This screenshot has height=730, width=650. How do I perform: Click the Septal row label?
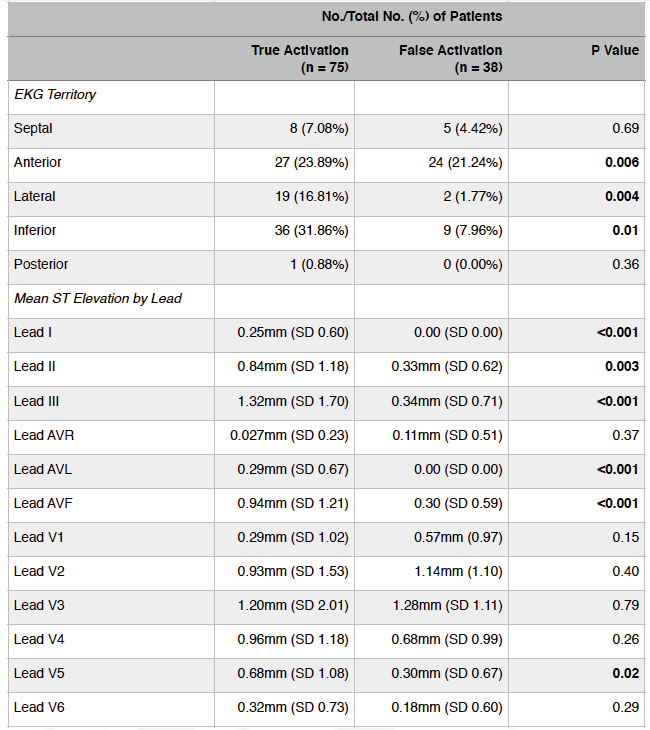click(x=33, y=129)
